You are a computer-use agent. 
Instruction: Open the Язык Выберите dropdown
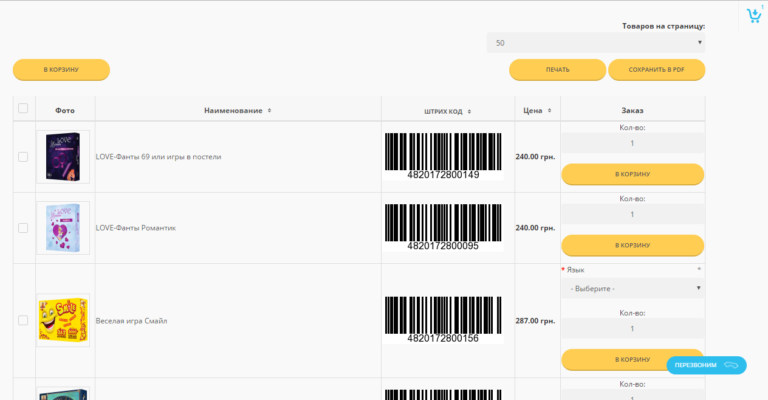633,288
